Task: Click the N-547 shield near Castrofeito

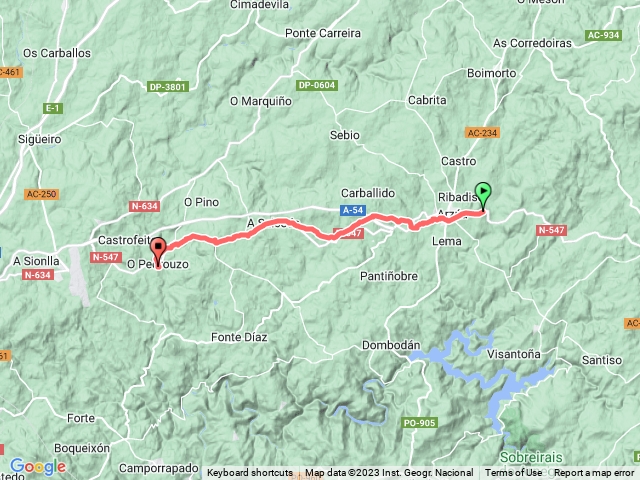Action: click(x=106, y=257)
